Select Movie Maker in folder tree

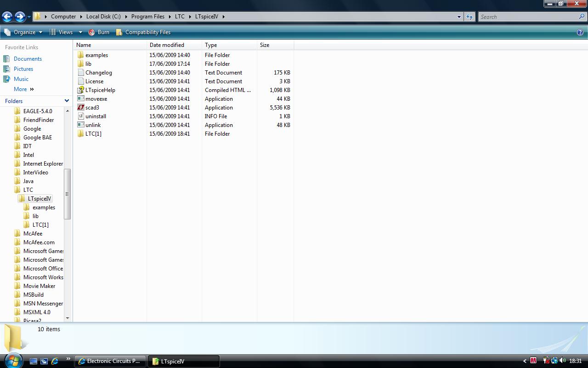[x=40, y=286]
